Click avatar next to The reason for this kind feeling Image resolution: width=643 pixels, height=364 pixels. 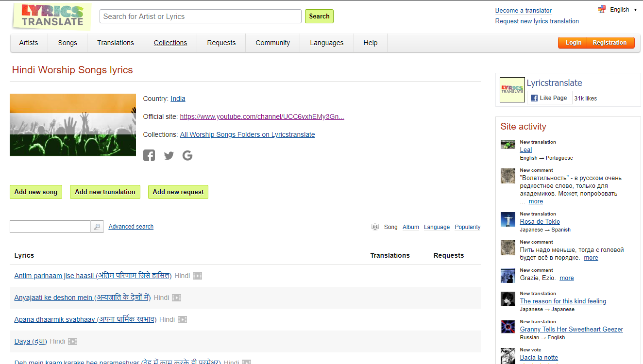(508, 299)
